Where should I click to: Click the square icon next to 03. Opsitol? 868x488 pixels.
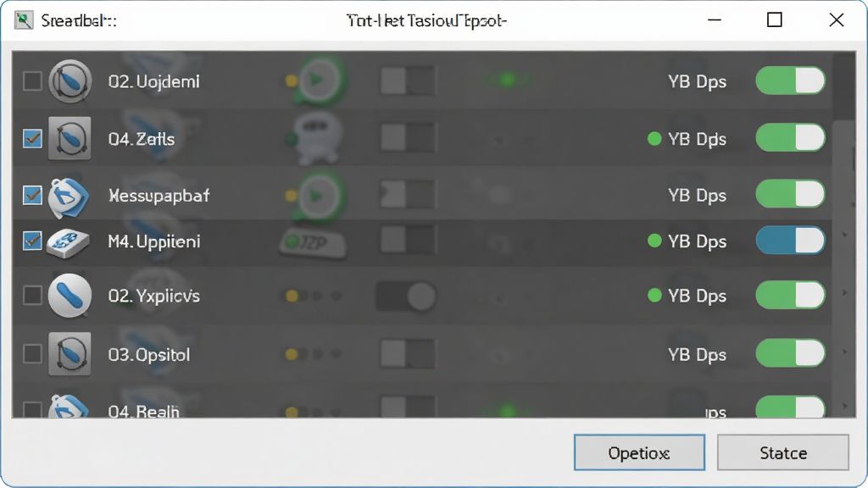point(70,354)
